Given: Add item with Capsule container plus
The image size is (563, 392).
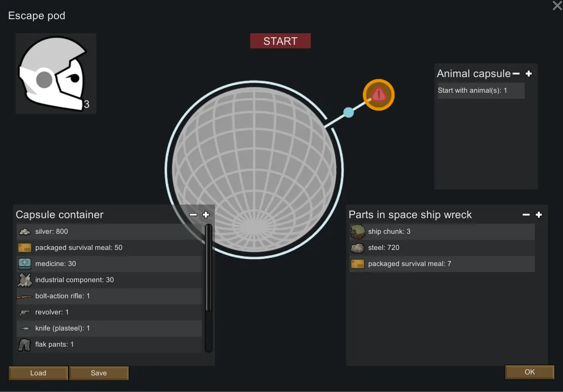Looking at the screenshot, I should pos(206,215).
